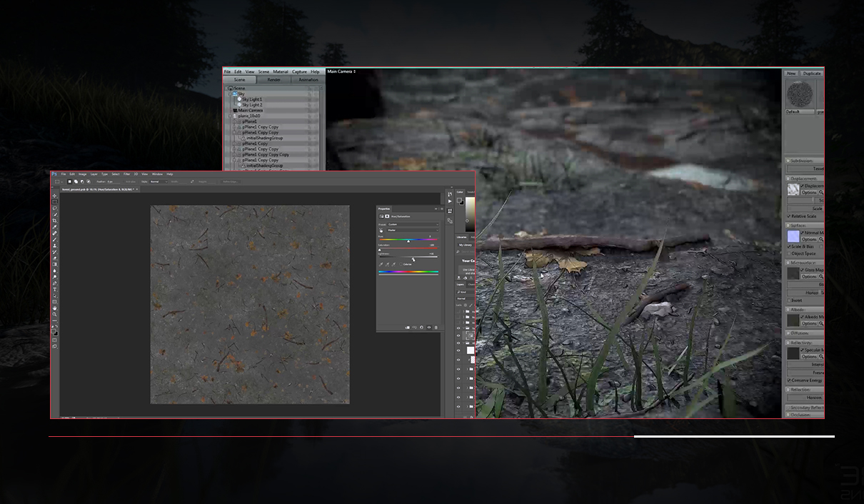Click the Main Camera icon in scene tree
This screenshot has height=504, width=864.
tap(235, 111)
